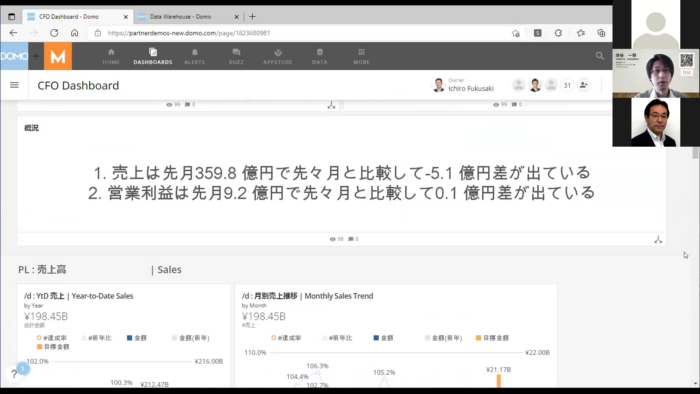Open the plus menu next to Domo logo
The height and width of the screenshot is (394, 700).
click(36, 56)
